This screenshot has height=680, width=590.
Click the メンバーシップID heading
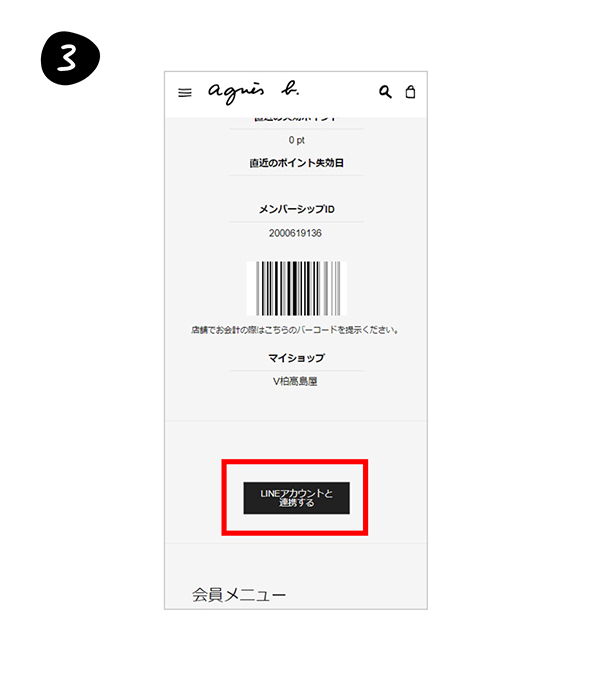click(297, 209)
